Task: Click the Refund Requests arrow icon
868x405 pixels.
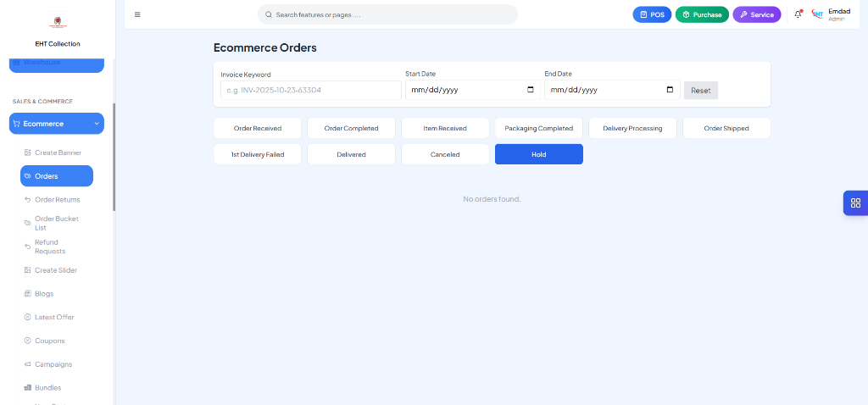Action: pyautogui.click(x=28, y=247)
